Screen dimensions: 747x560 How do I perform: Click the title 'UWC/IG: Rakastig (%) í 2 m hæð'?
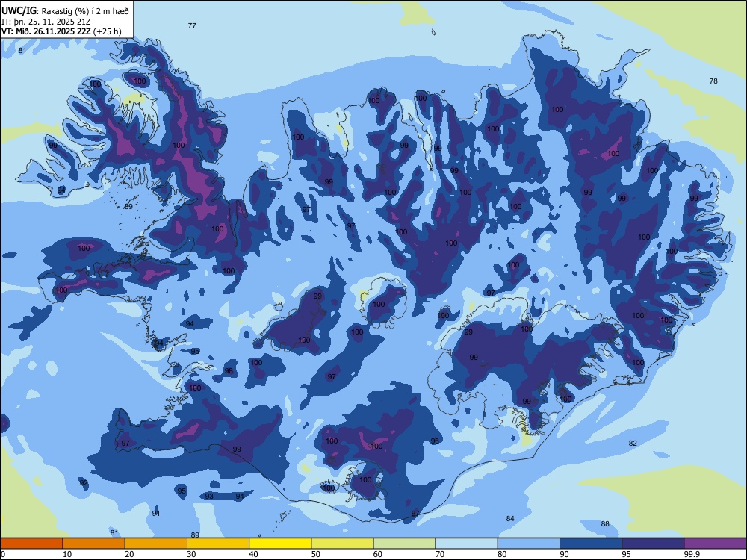click(65, 11)
